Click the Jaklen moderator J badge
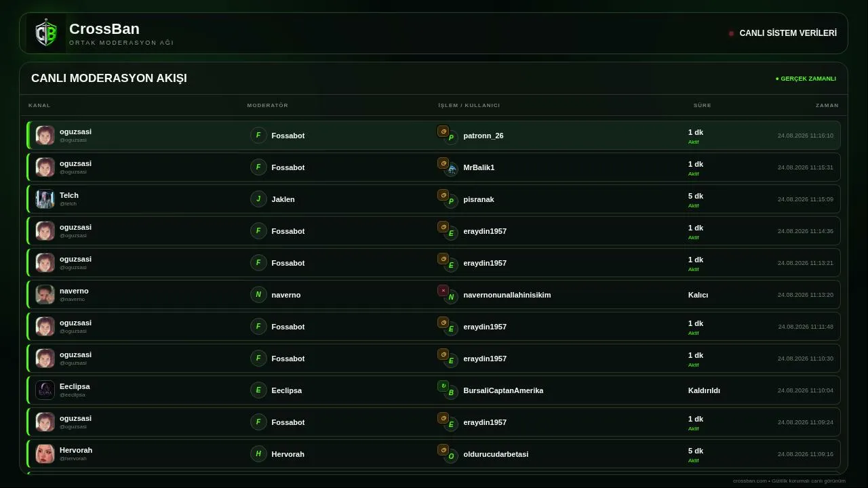The height and width of the screenshot is (488, 868). pyautogui.click(x=258, y=199)
